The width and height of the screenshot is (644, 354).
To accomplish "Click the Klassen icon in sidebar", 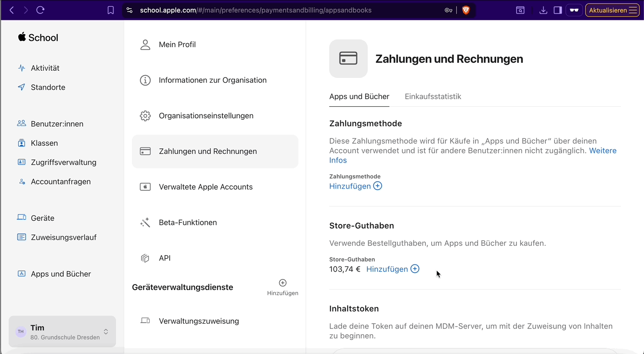I will click(x=21, y=143).
